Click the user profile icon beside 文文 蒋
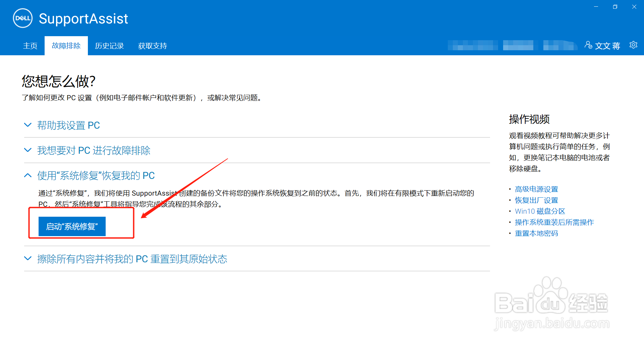 tap(588, 45)
